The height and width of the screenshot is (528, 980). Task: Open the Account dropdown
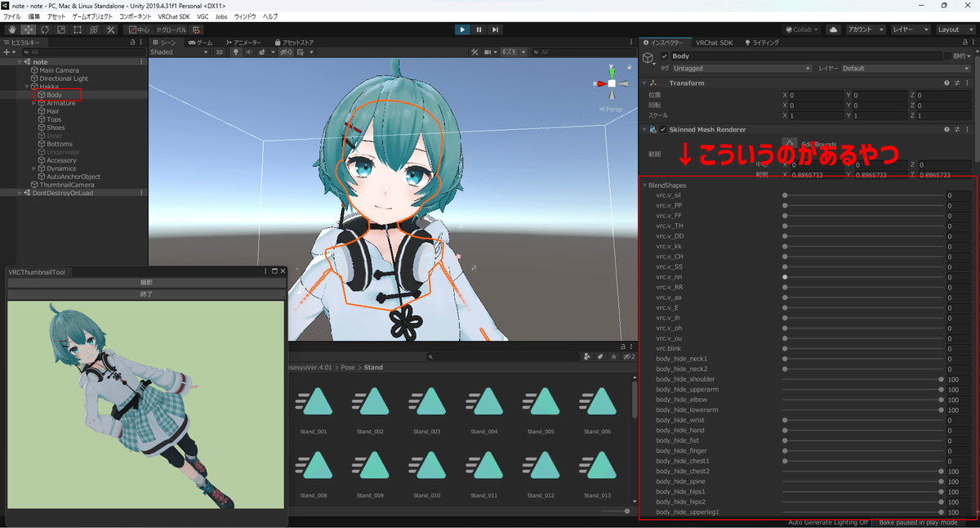[866, 29]
